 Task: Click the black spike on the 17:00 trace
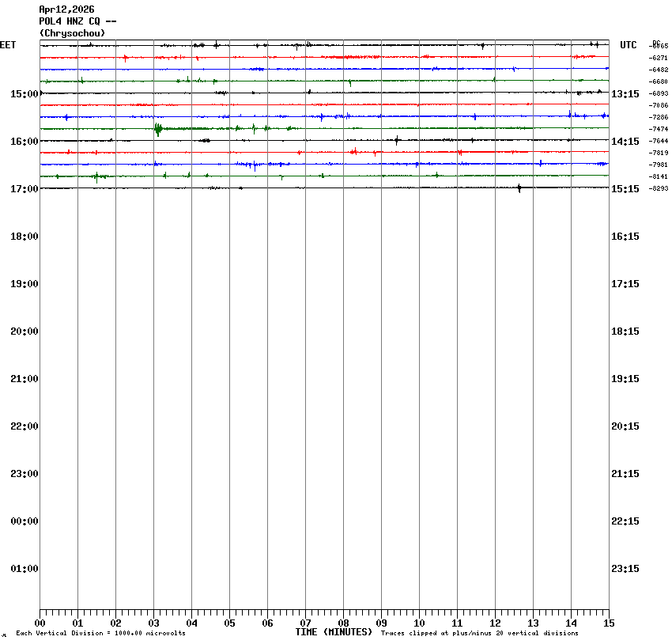pos(519,188)
